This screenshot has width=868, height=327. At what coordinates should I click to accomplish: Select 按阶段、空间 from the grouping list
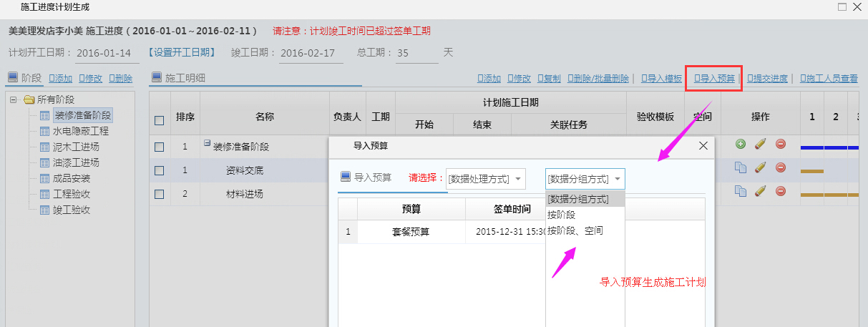[575, 230]
